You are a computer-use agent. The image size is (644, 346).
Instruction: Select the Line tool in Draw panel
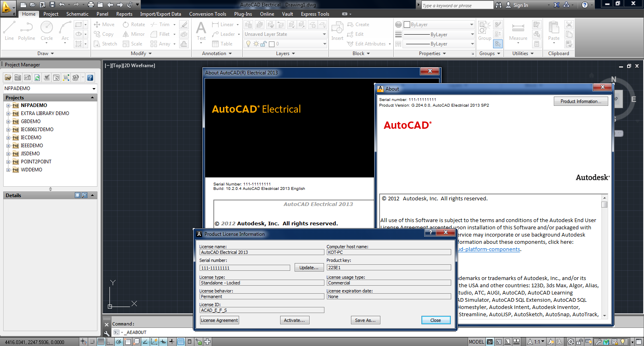point(9,31)
